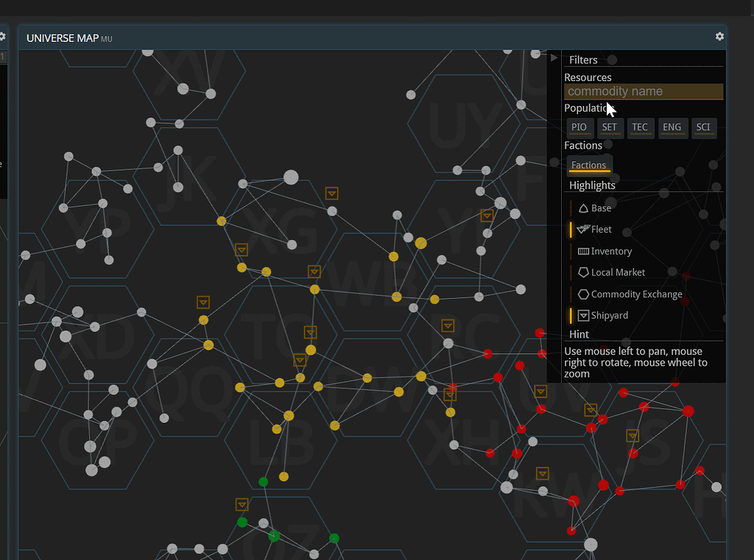Toggle the ENG population filter
Viewport: 754px width, 560px height.
[672, 127]
